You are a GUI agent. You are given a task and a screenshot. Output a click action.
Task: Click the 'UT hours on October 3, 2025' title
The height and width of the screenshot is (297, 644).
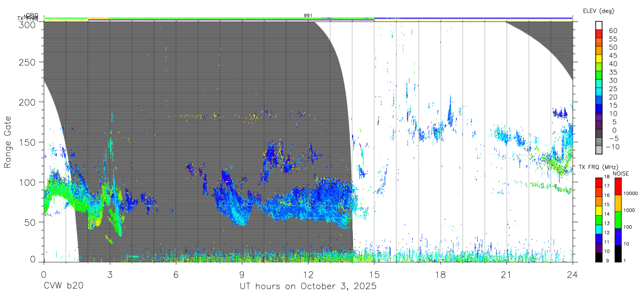click(x=308, y=287)
